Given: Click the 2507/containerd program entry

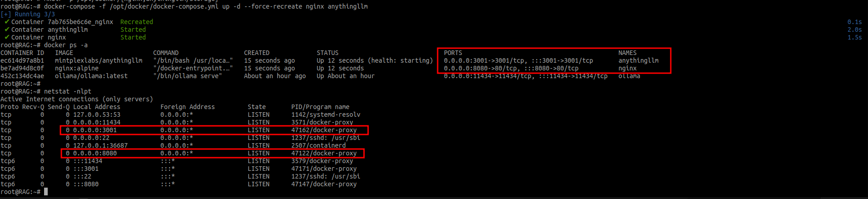Looking at the screenshot, I should tap(319, 145).
